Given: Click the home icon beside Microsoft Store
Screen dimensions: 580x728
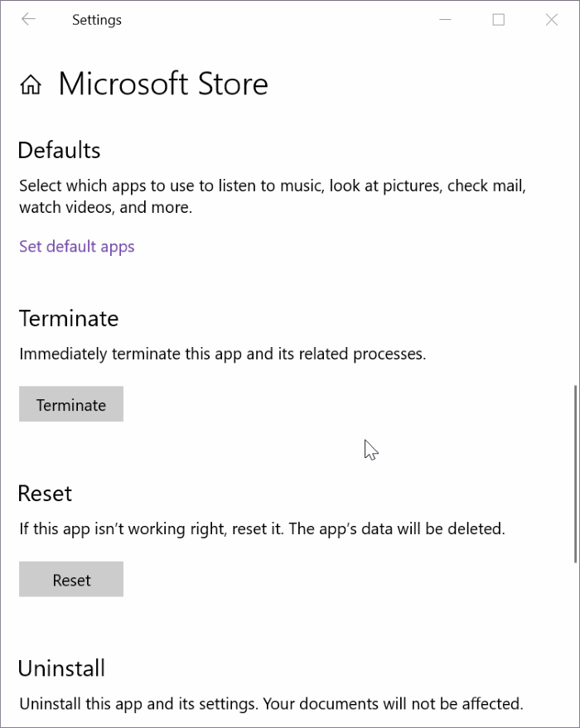Looking at the screenshot, I should [31, 84].
